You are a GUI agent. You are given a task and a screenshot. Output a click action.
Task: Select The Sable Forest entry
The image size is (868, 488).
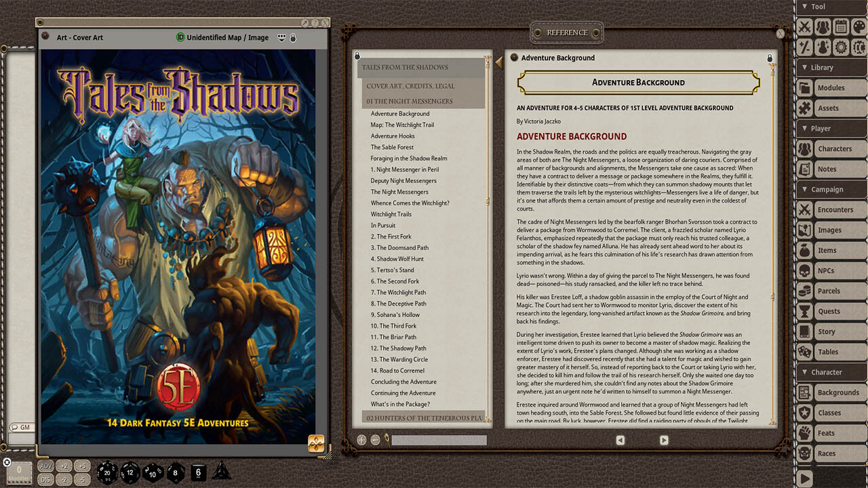(x=392, y=147)
